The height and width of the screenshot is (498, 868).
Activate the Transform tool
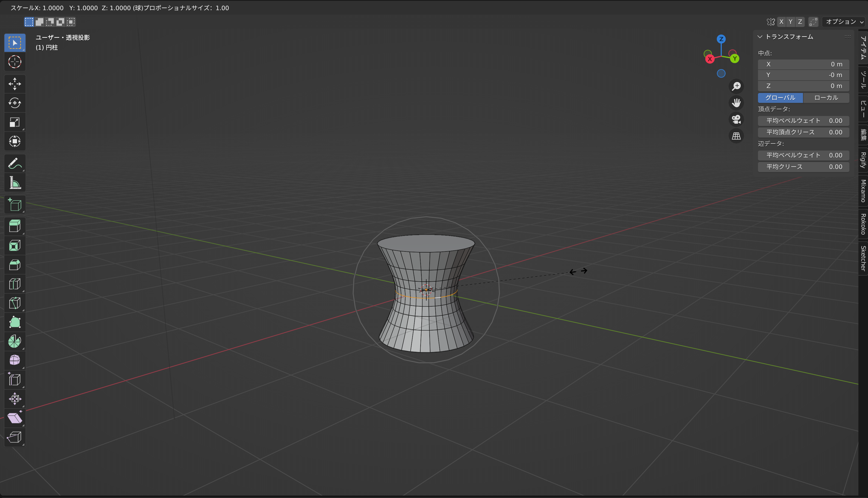coord(15,141)
